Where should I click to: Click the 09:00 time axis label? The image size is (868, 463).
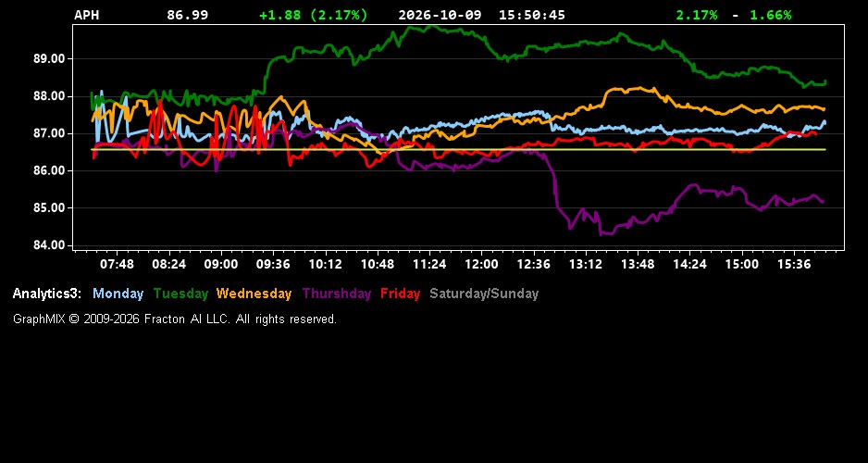point(221,264)
